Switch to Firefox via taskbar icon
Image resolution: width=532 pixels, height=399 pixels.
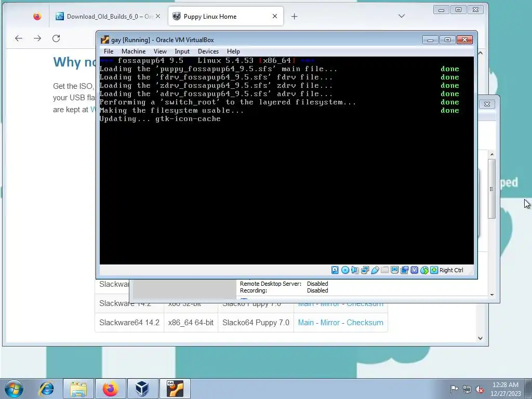[x=110, y=389]
